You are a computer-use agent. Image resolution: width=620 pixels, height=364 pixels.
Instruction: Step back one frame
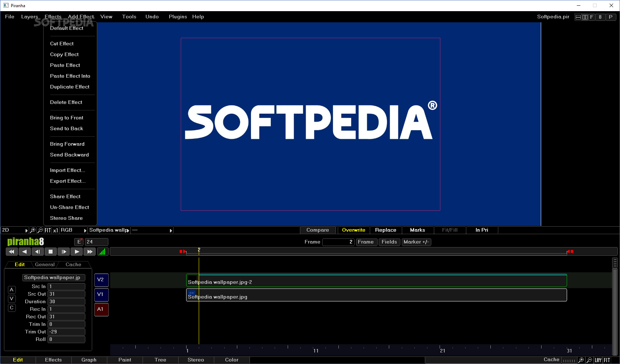(37, 252)
